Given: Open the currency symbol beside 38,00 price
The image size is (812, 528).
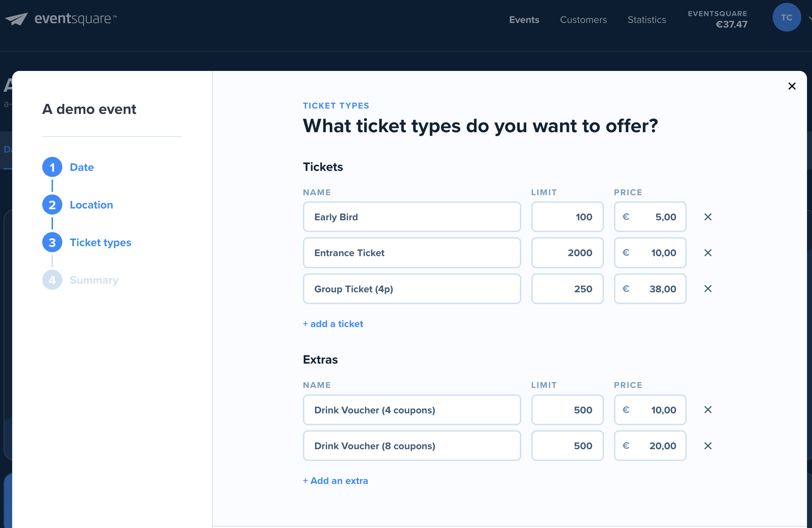Looking at the screenshot, I should click(x=626, y=289).
